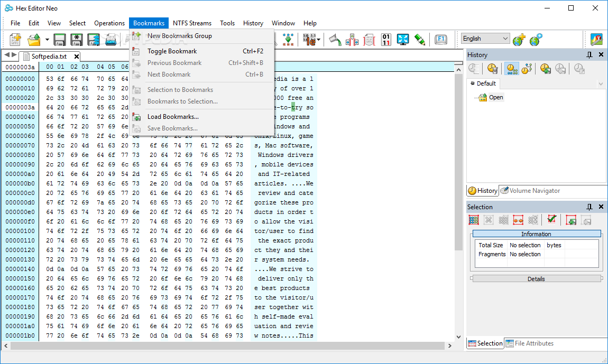Click the New file toolbar icon
Viewport: 608px width, 364px height.
click(15, 40)
